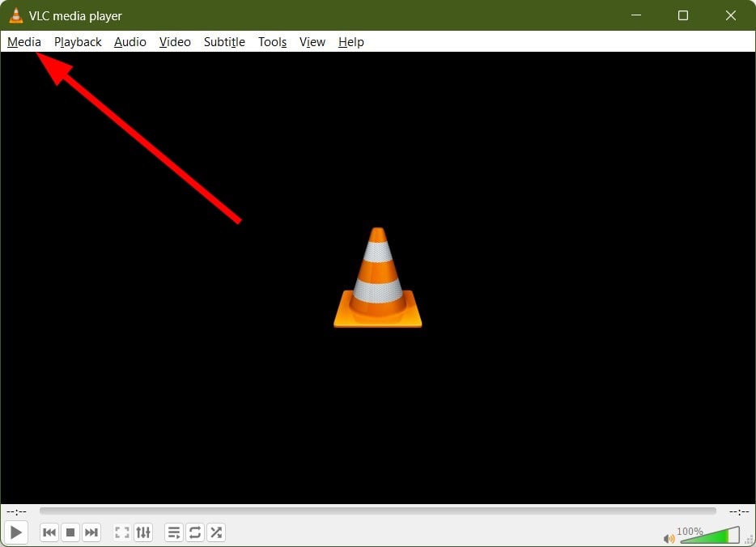Click the playback seek bar

[x=378, y=511]
